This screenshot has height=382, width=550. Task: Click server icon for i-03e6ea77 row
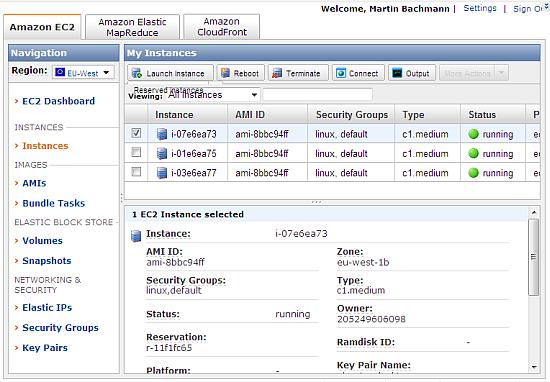click(x=161, y=173)
